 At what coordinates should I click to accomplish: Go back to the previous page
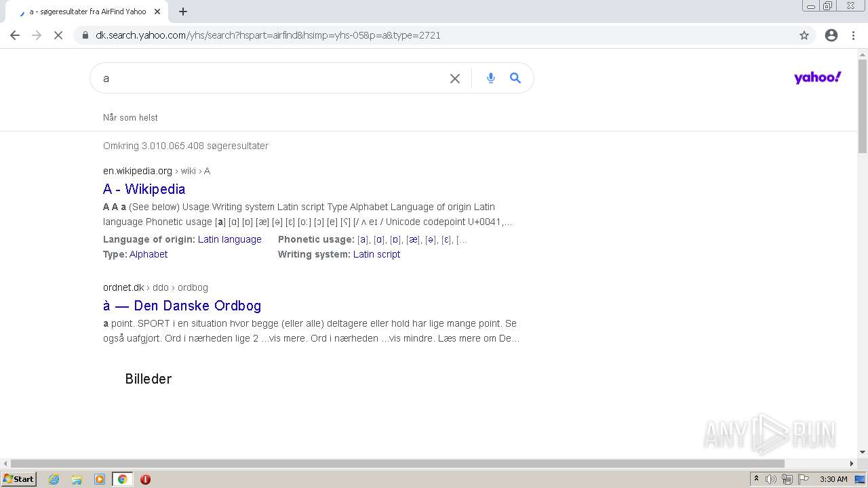15,35
